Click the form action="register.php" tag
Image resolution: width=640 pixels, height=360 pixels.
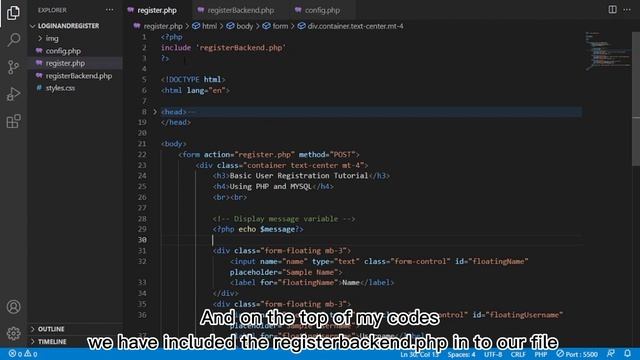point(269,154)
